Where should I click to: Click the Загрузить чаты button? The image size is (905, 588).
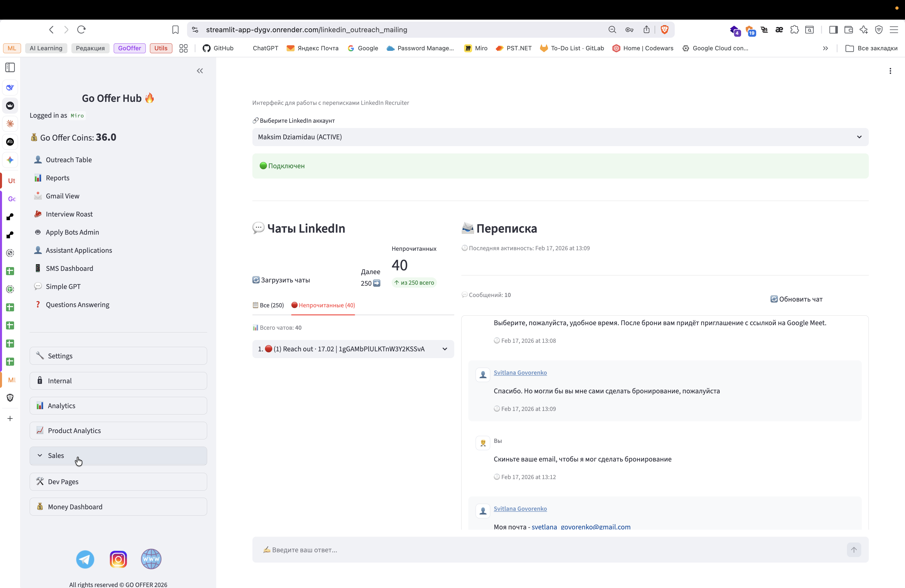pyautogui.click(x=281, y=280)
